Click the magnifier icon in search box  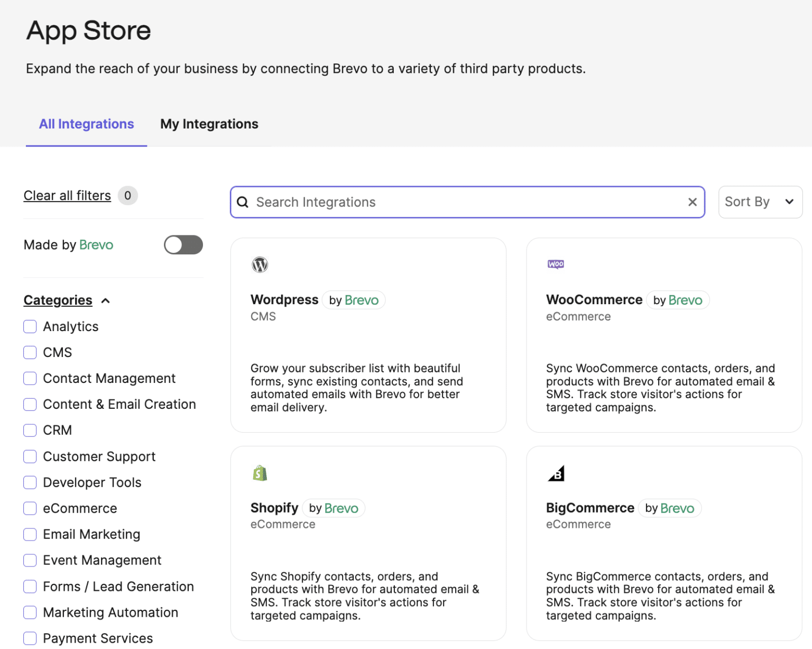point(243,202)
